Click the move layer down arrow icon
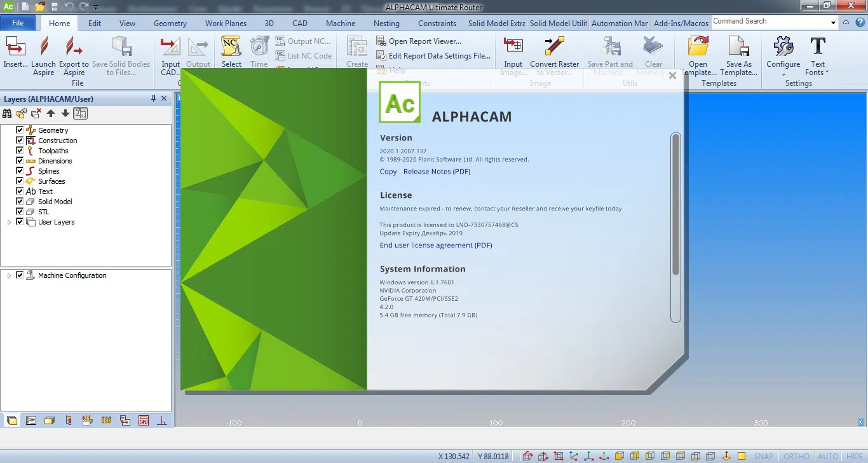Viewport: 868px width, 463px height. [65, 113]
